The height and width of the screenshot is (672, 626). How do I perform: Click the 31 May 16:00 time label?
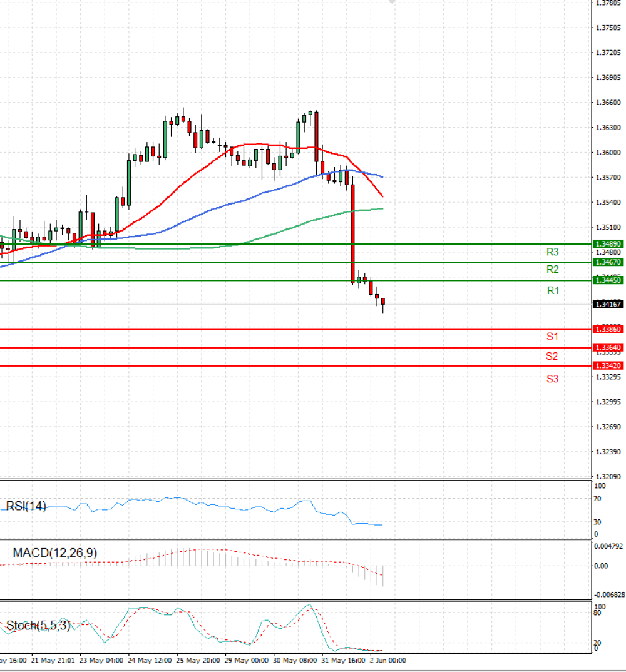click(x=344, y=661)
